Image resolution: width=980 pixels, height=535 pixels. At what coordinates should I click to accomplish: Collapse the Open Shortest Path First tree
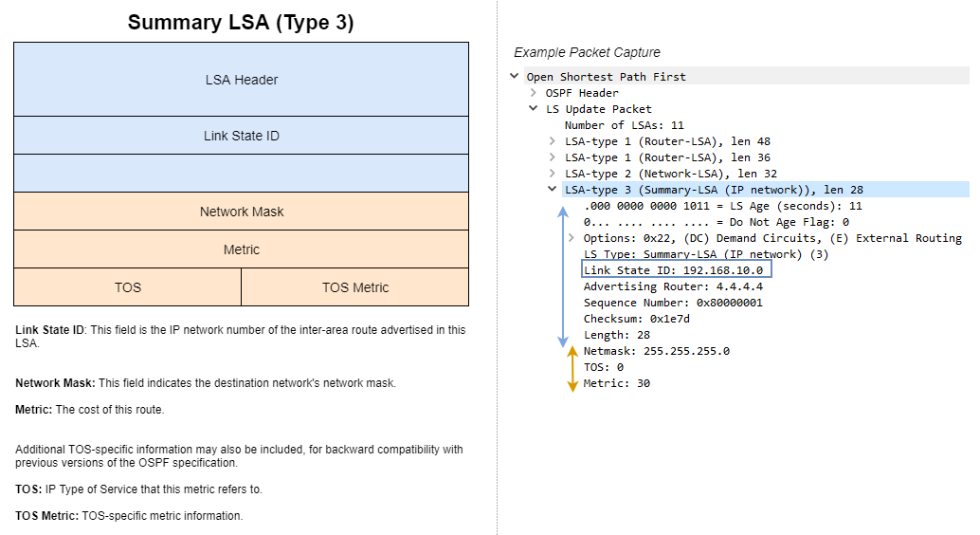point(515,76)
